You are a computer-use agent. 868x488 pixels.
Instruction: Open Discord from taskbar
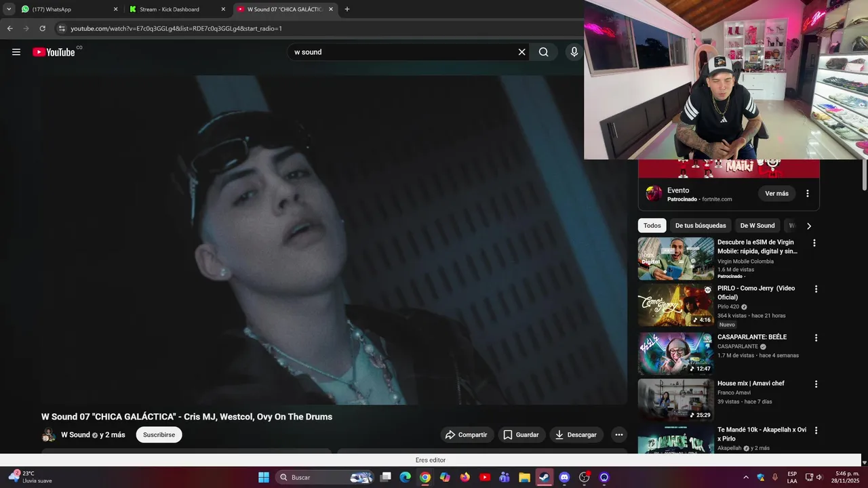click(x=564, y=477)
